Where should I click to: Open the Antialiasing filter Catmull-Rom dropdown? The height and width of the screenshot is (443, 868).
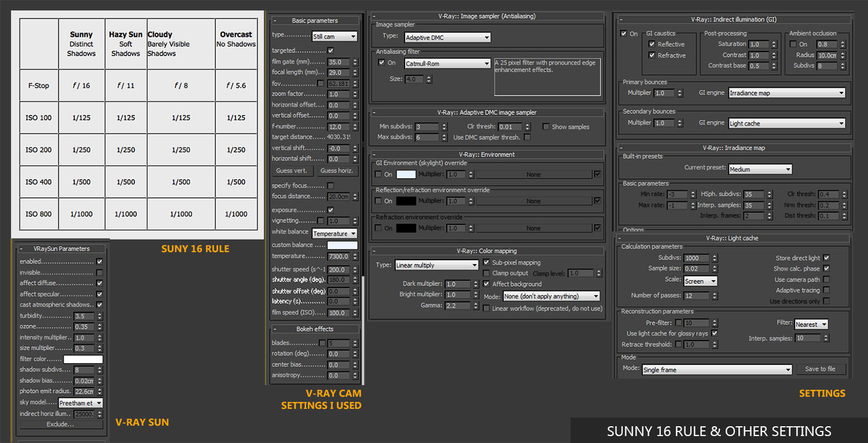447,64
